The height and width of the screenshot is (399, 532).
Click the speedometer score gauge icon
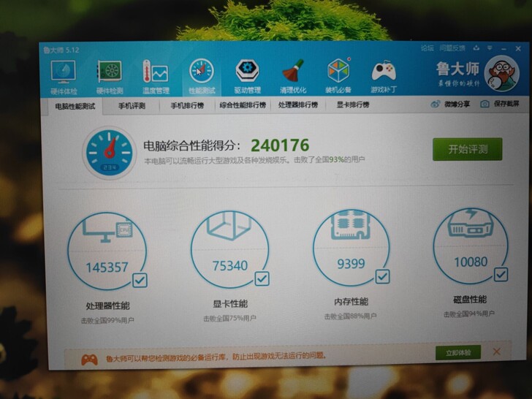[x=110, y=152]
